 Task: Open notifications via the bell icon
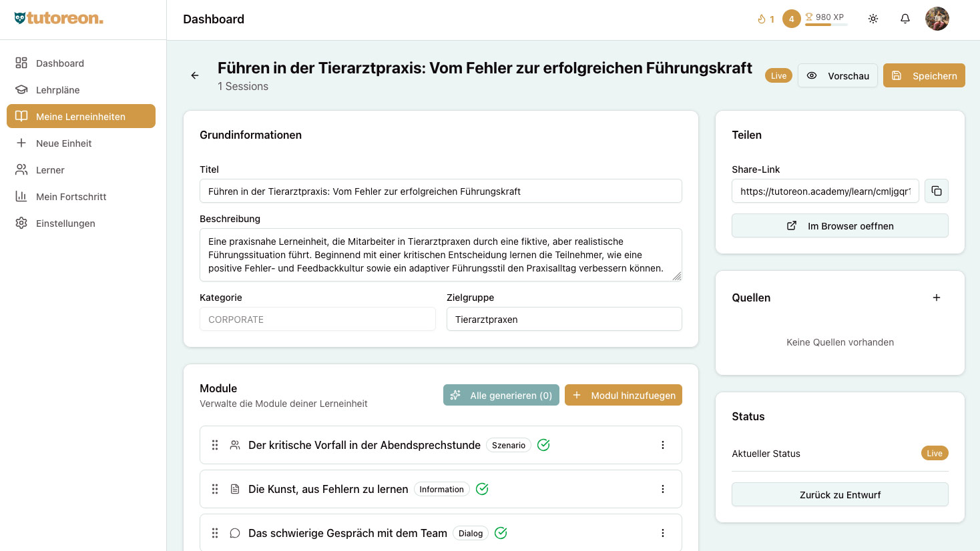905,18
